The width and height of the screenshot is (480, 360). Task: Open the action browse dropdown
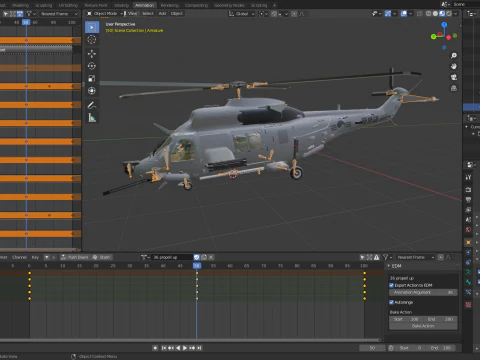[145, 257]
